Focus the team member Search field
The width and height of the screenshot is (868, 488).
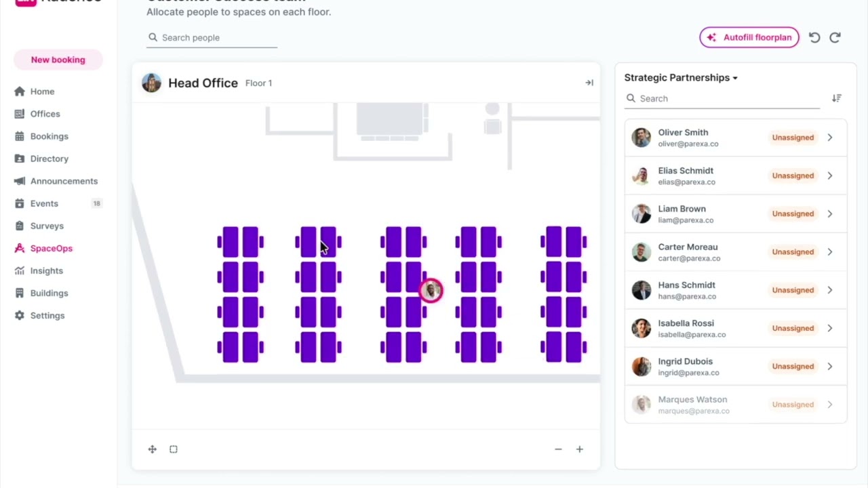[x=723, y=98]
